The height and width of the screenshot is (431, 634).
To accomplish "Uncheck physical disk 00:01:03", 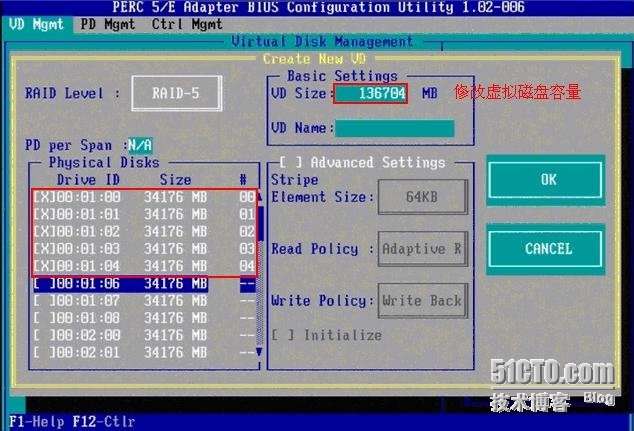I will coord(44,249).
